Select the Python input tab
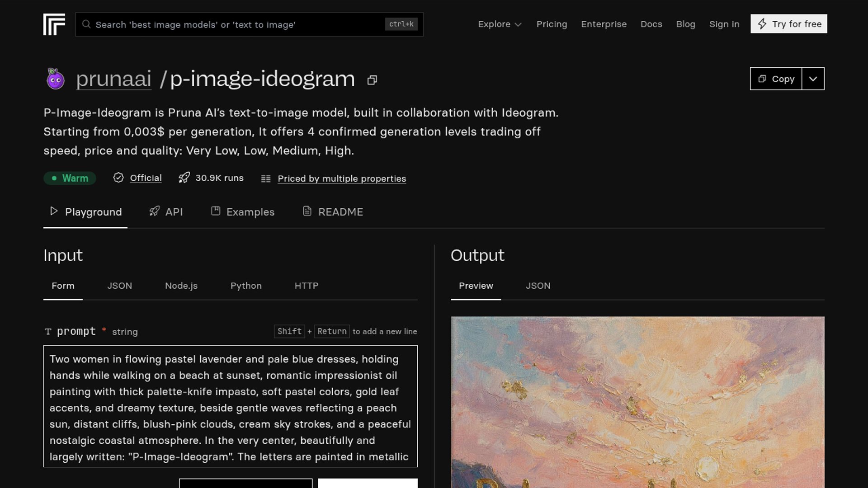Screen dimensions: 868x488 point(246,286)
